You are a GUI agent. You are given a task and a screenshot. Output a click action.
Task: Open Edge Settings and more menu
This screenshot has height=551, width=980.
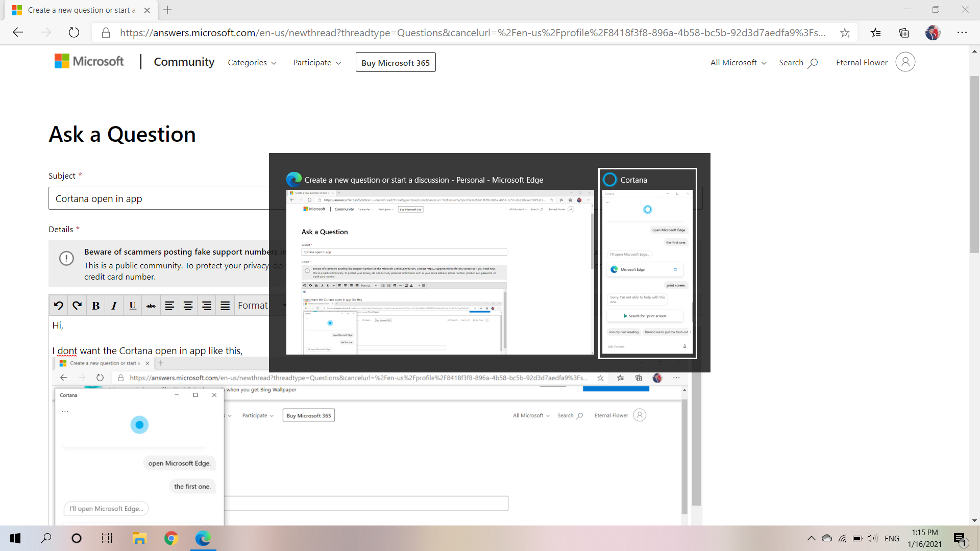[962, 33]
